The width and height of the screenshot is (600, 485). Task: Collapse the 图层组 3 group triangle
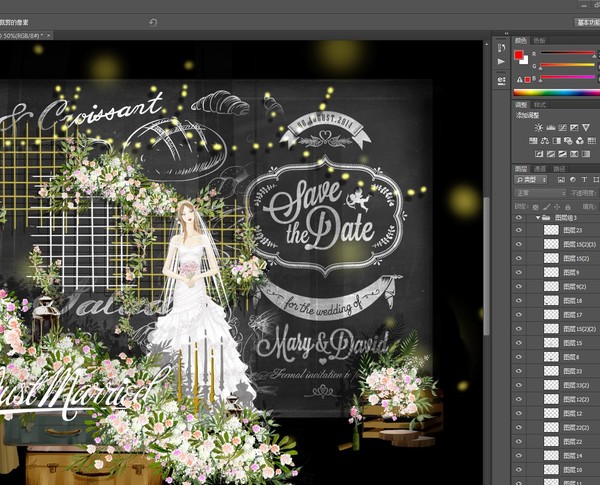tap(538, 218)
